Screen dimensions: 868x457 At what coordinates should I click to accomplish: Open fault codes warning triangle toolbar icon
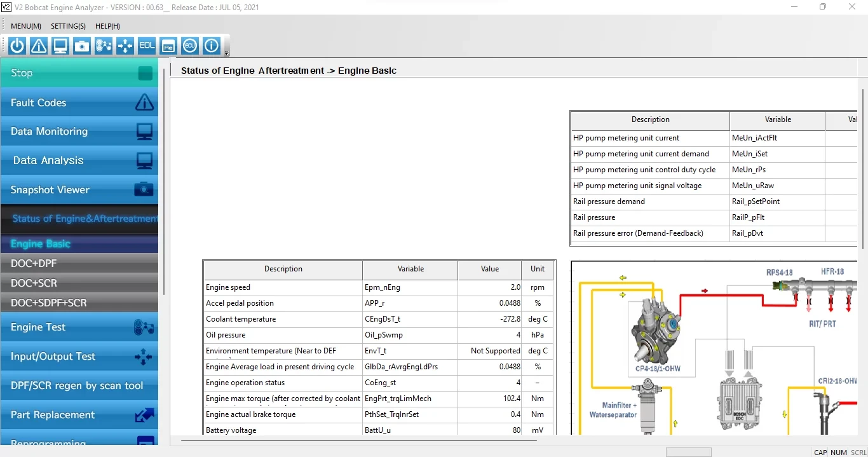point(39,46)
